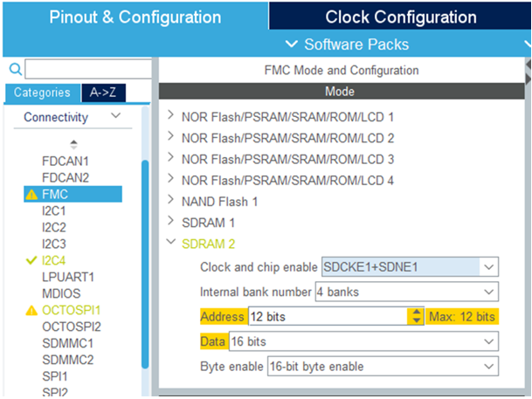The height and width of the screenshot is (399, 532).
Task: Expand the NAND Flash 1 section
Action: 170,202
